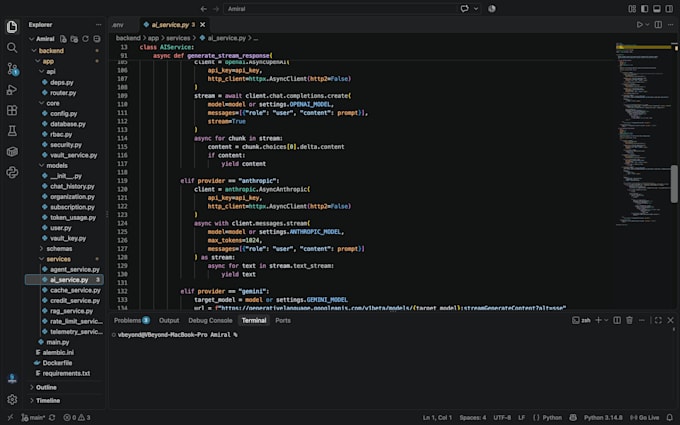Open the new terminal profile dropdown
680x425 pixels.
point(606,320)
